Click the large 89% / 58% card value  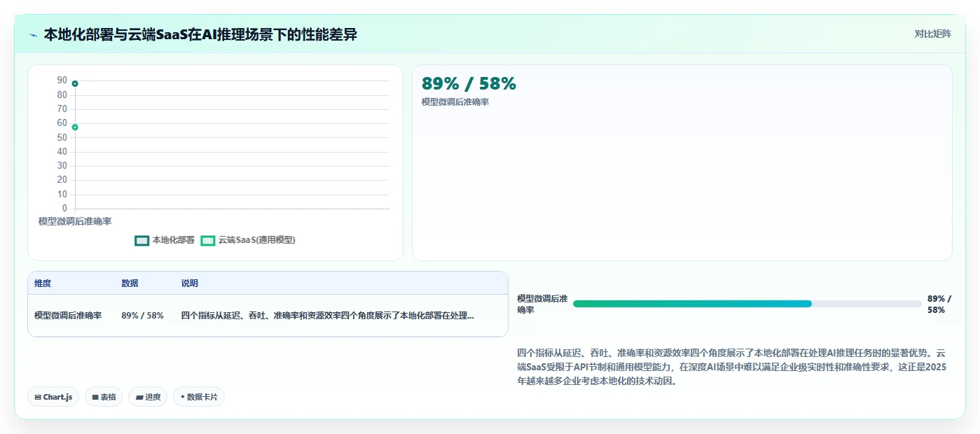[x=469, y=83]
